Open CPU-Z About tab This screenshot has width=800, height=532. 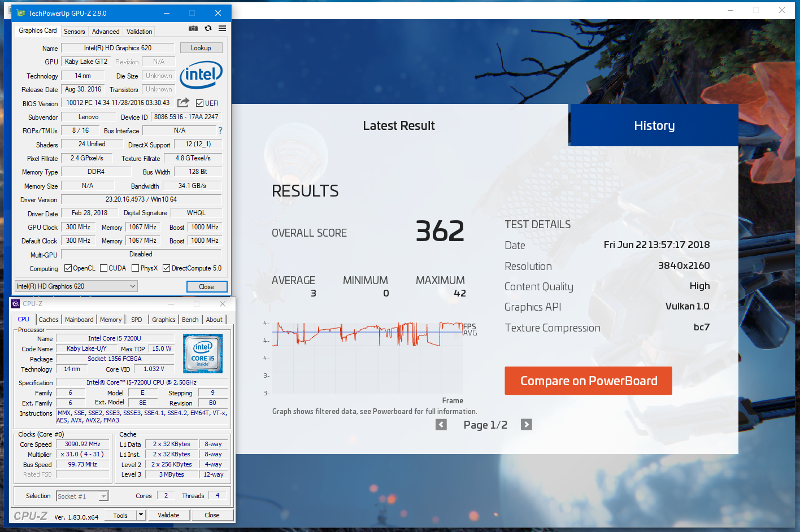pyautogui.click(x=214, y=320)
